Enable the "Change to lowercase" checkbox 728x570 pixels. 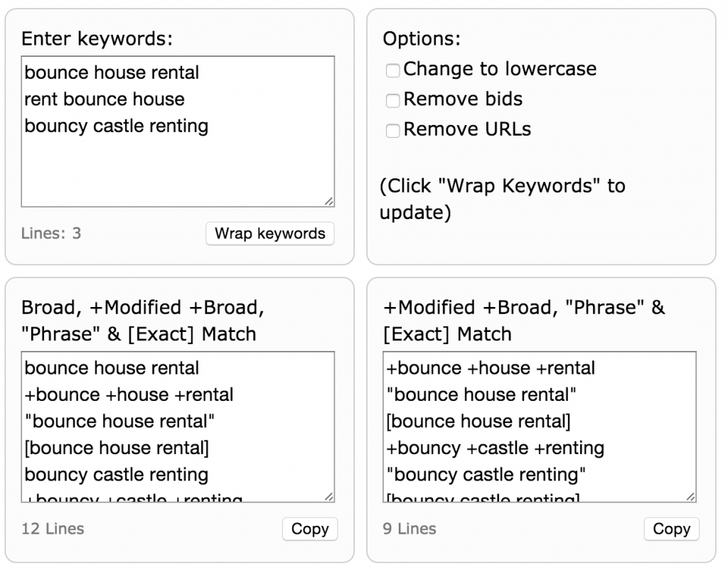[392, 70]
